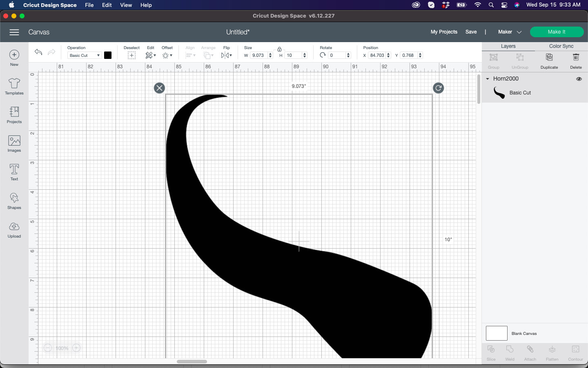Select the Text tool
Screen dimensions: 588x368
pyautogui.click(x=14, y=172)
